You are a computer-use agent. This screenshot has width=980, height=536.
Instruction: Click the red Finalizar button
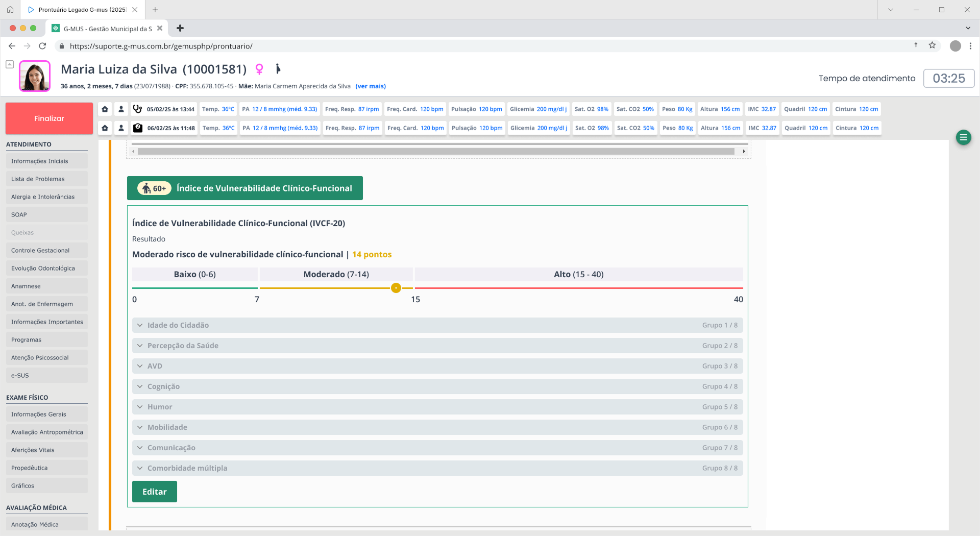coord(49,118)
